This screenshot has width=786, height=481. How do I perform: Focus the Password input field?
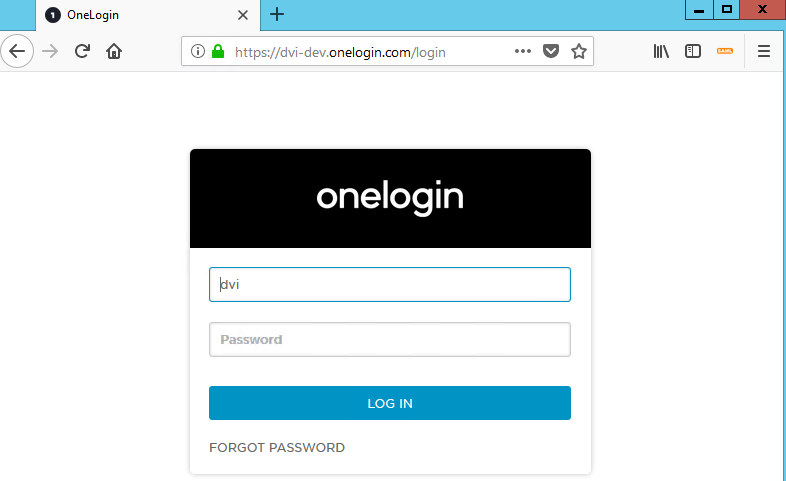[389, 340]
